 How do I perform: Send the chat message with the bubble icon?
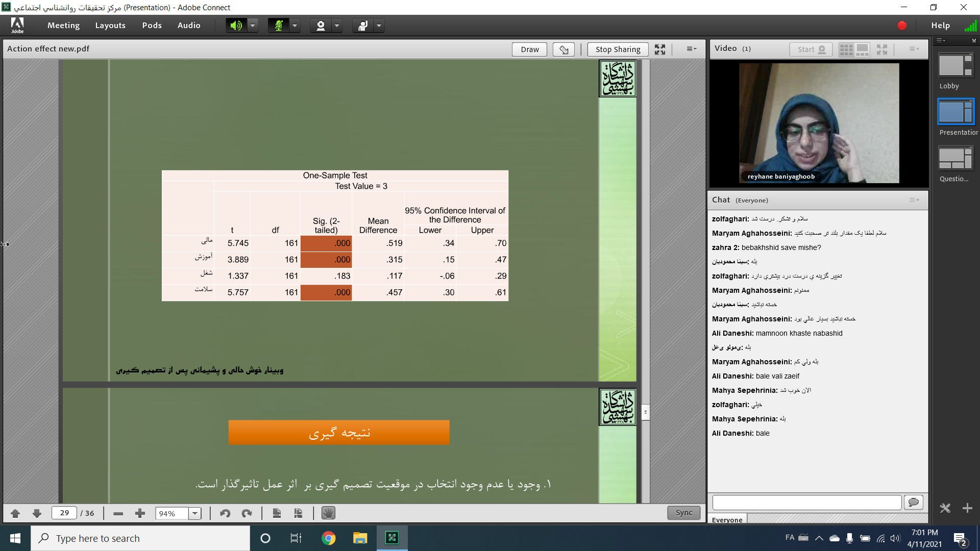point(913,503)
